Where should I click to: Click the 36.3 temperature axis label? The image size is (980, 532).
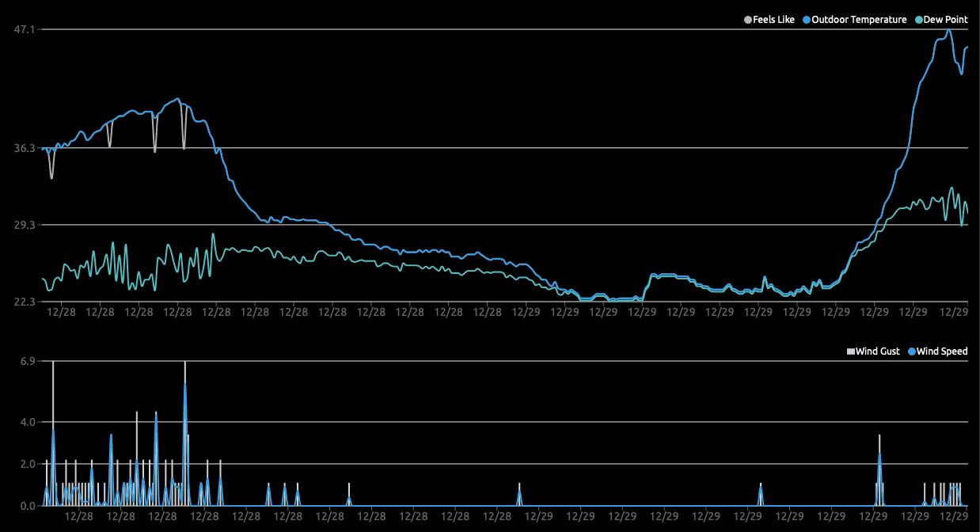[25, 148]
